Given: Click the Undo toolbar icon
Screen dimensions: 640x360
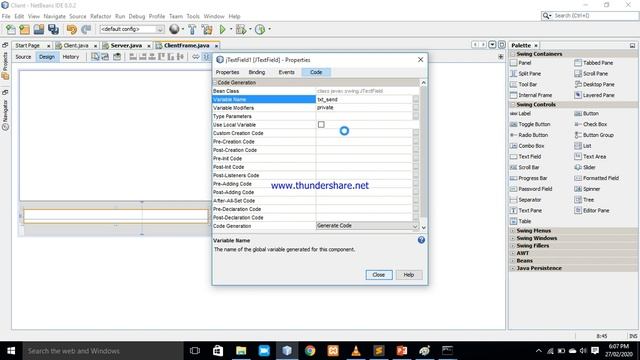Looking at the screenshot, I should [x=72, y=29].
